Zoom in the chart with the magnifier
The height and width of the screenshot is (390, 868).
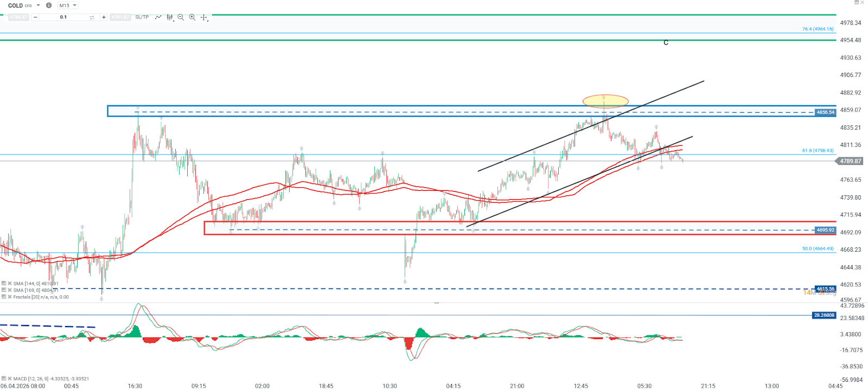tap(192, 17)
